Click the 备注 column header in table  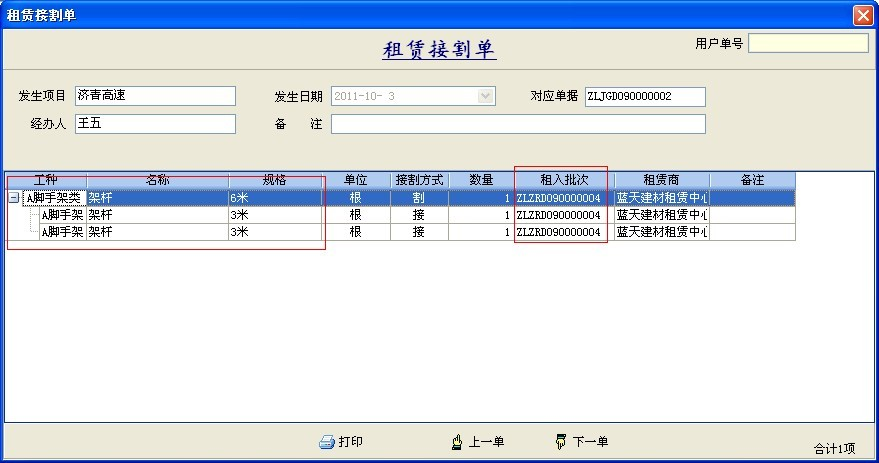pyautogui.click(x=752, y=180)
